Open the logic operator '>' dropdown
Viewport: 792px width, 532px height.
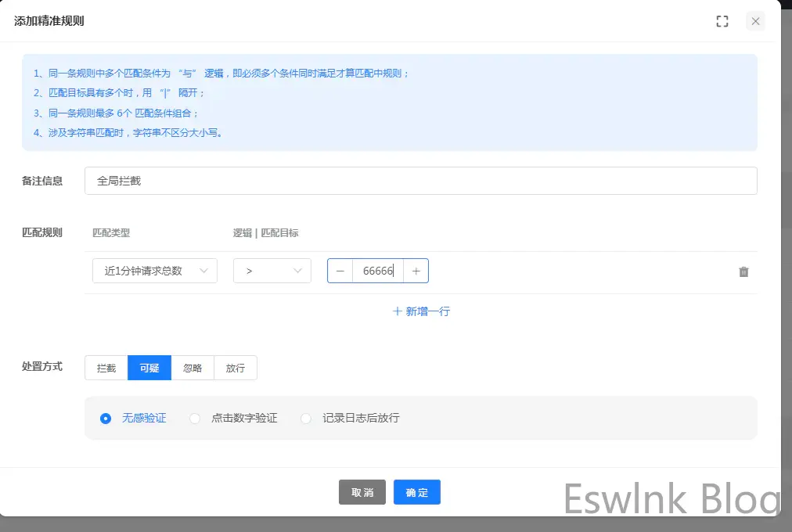272,271
